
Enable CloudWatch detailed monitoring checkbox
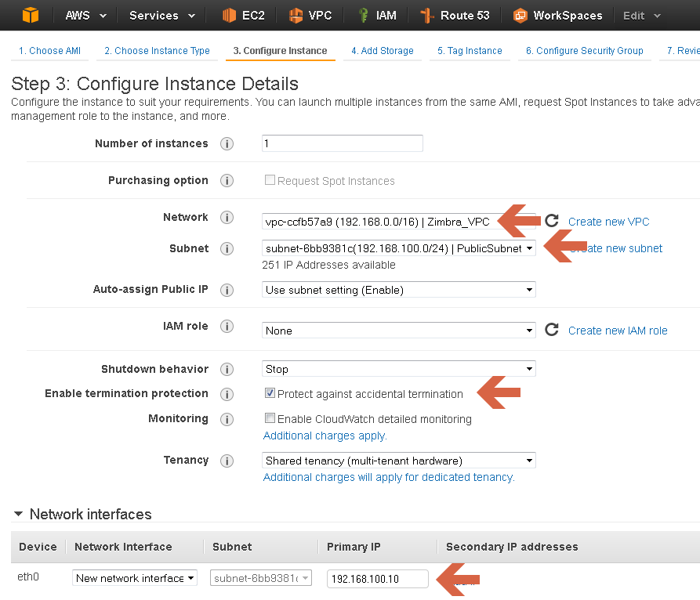pyautogui.click(x=270, y=418)
